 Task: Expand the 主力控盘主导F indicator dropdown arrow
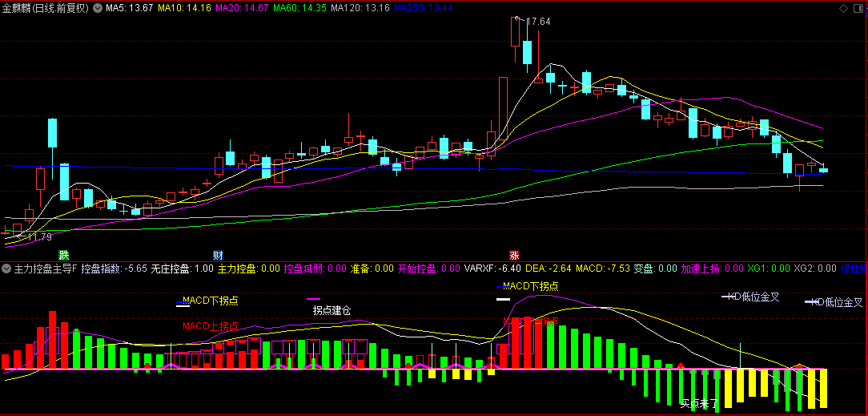pos(6,269)
